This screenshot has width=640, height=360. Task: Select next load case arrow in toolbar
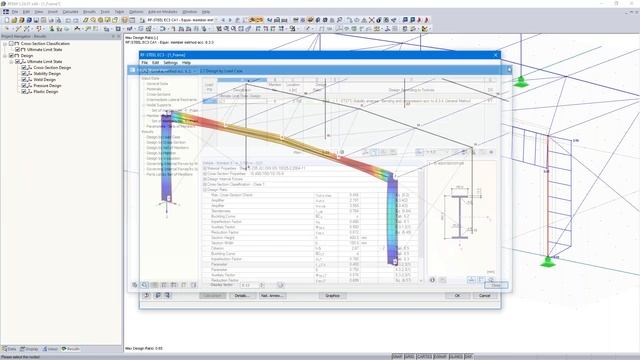tap(230, 20)
